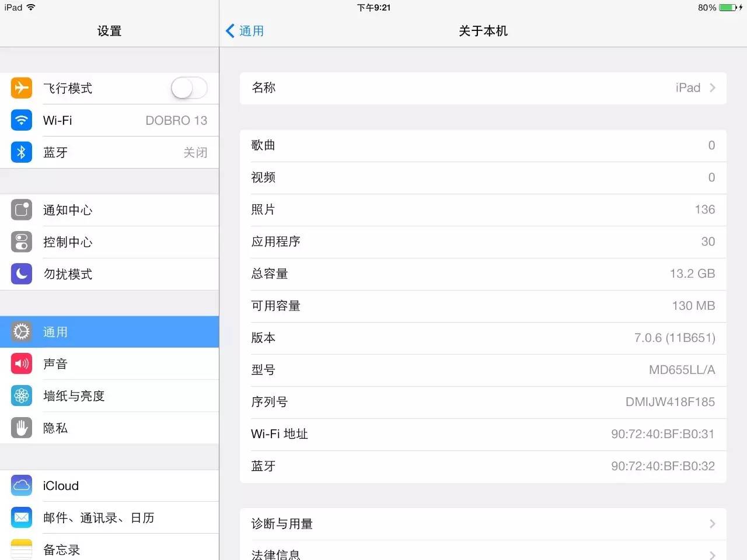Open 诊断与用量 row
The width and height of the screenshot is (747, 560).
tap(483, 524)
